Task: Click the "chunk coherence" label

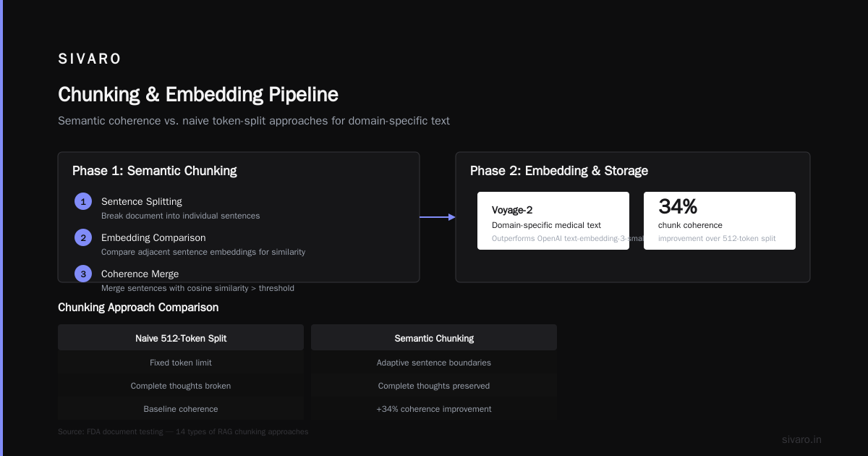Action: click(x=690, y=225)
